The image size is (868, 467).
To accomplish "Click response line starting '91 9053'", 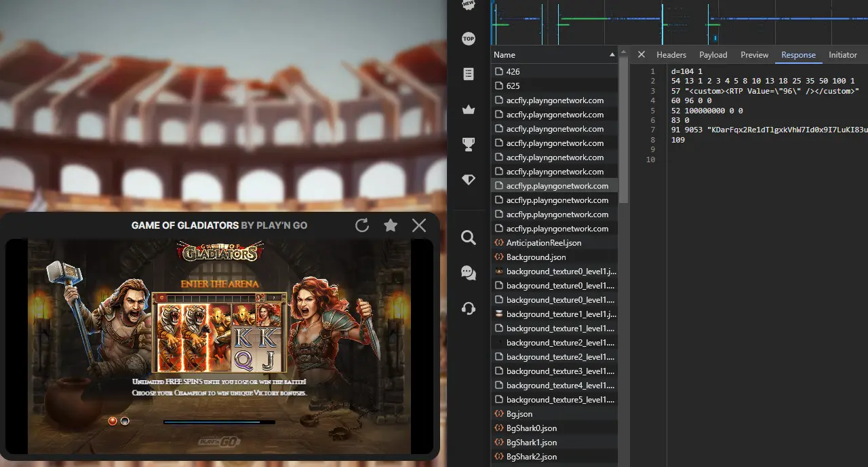I will pyautogui.click(x=770, y=130).
